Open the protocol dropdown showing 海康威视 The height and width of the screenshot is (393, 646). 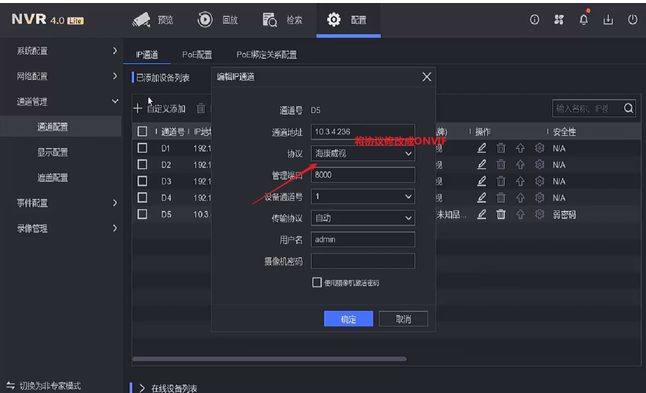coord(363,153)
